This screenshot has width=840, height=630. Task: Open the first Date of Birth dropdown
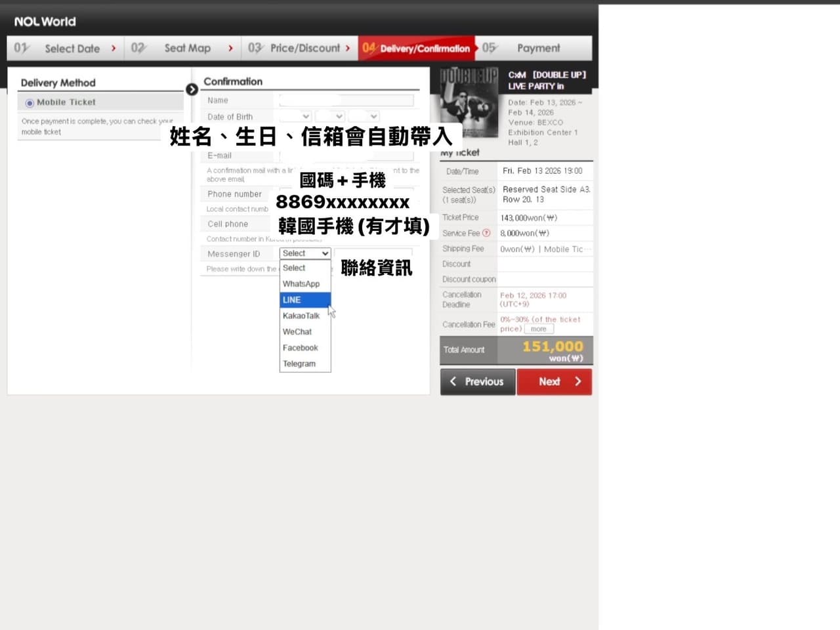coord(295,116)
